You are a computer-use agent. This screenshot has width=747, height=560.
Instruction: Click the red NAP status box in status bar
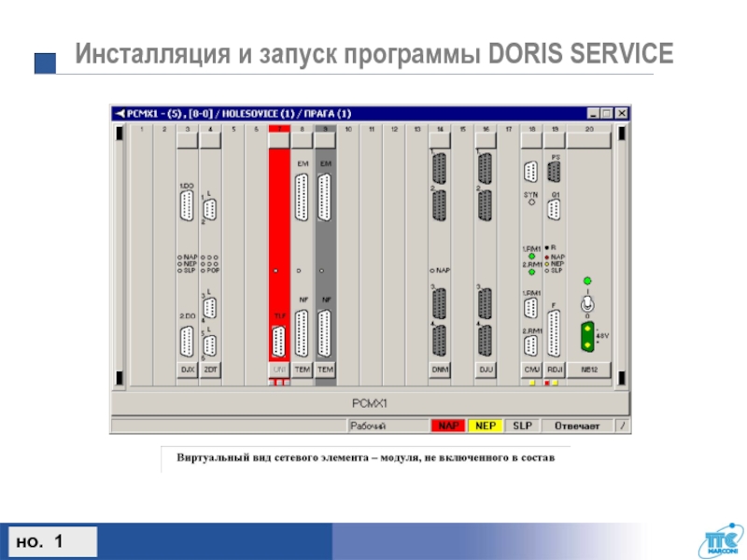pos(448,426)
